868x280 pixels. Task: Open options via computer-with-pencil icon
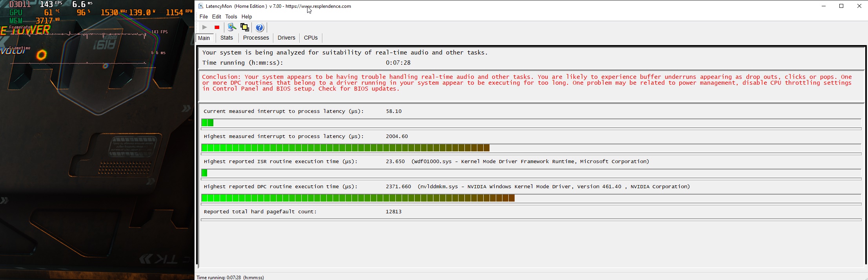pos(232,27)
